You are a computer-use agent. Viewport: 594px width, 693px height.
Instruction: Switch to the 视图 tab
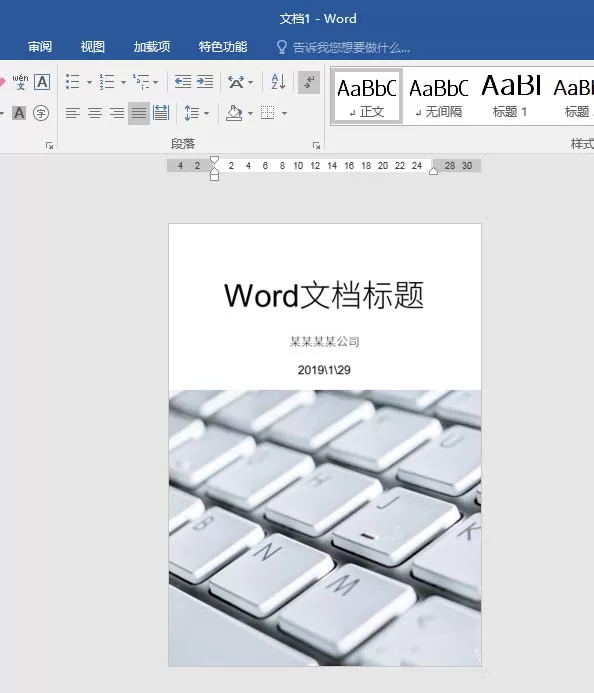[92, 46]
